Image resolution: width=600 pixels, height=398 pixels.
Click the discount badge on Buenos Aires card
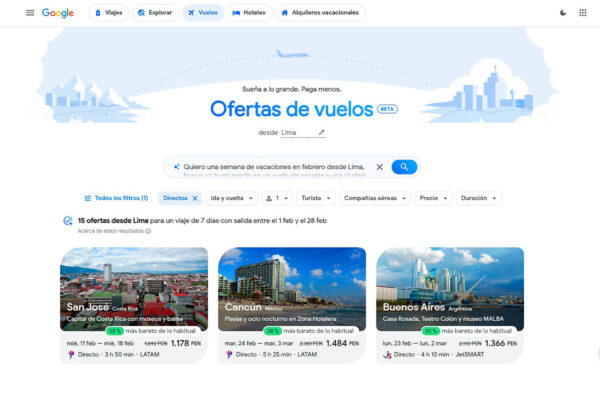point(431,331)
